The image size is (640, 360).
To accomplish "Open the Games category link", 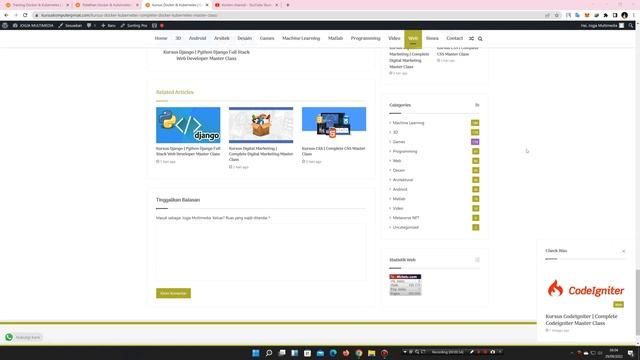I will (x=399, y=142).
